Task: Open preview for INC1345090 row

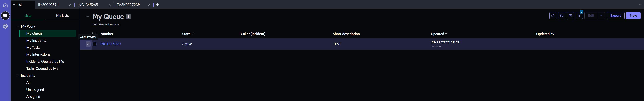Action: (x=88, y=44)
